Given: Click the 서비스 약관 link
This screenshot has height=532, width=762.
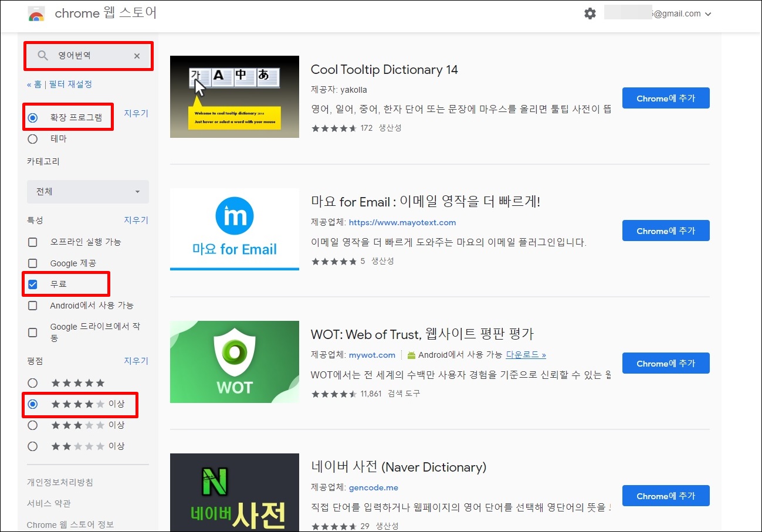Looking at the screenshot, I should coord(49,503).
